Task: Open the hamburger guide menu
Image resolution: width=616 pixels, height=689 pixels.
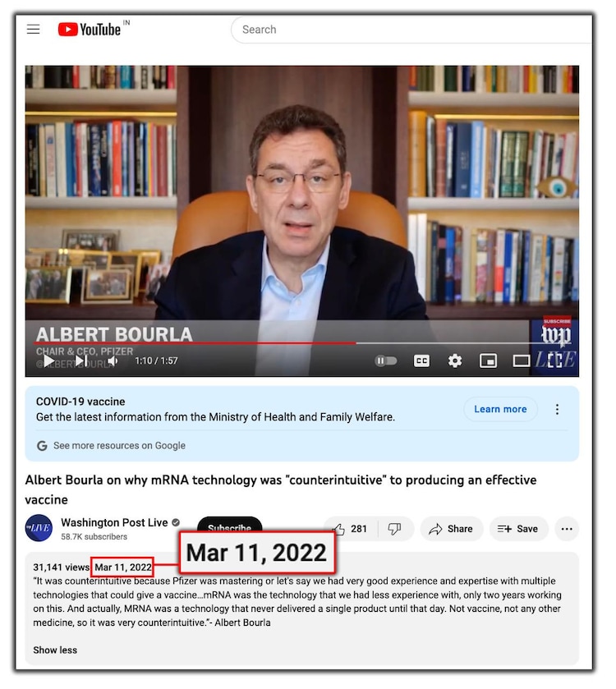Action: (x=33, y=30)
